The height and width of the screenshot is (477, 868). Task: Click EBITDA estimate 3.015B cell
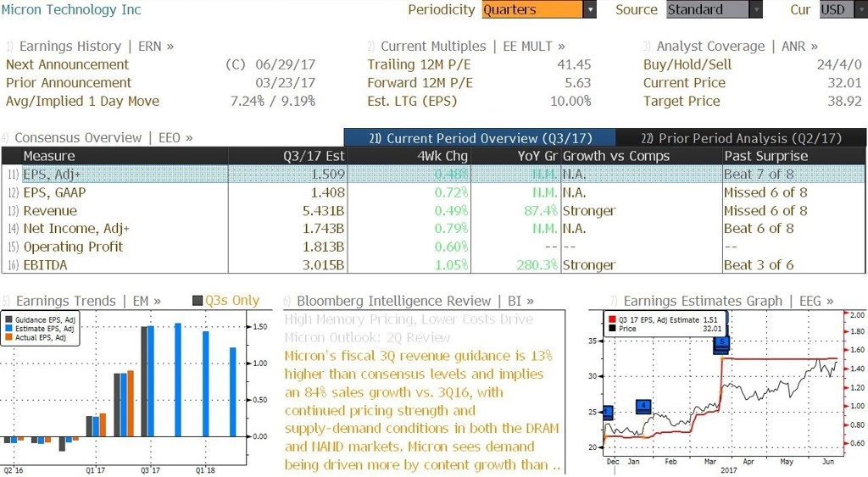coord(323,265)
